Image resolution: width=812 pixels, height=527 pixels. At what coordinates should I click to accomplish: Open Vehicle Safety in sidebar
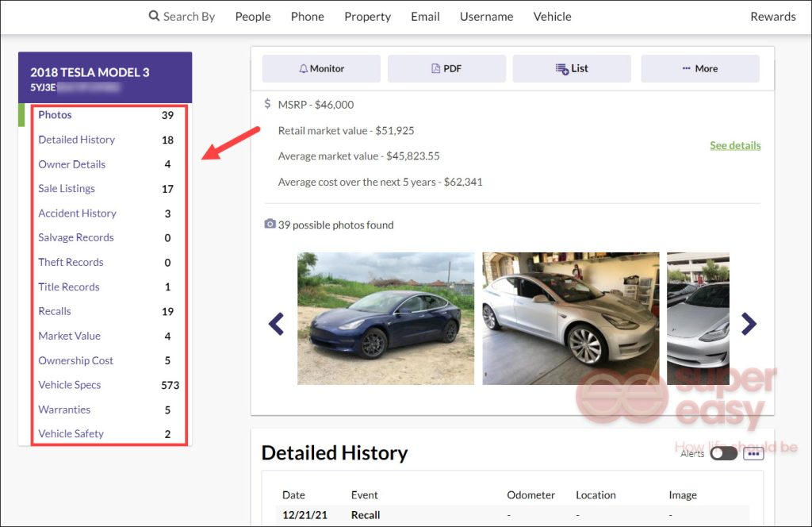pyautogui.click(x=71, y=433)
